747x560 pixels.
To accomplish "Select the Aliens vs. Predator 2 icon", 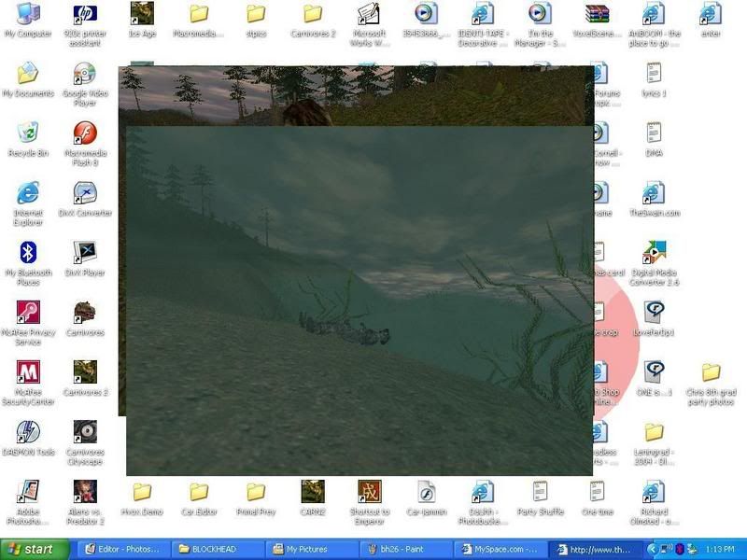I will (x=85, y=492).
